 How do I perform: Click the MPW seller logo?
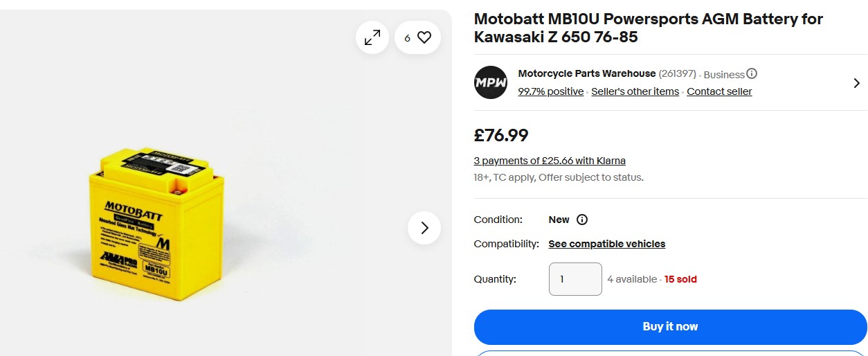click(x=491, y=82)
